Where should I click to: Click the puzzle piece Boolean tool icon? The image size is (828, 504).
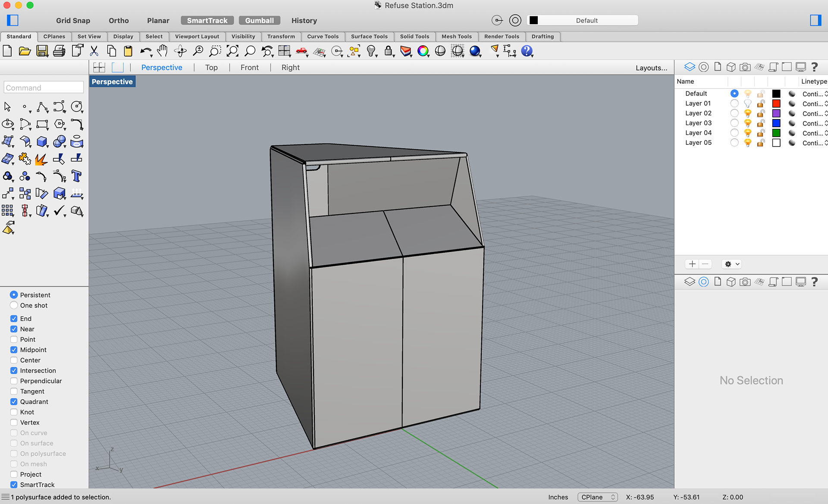pyautogui.click(x=25, y=159)
